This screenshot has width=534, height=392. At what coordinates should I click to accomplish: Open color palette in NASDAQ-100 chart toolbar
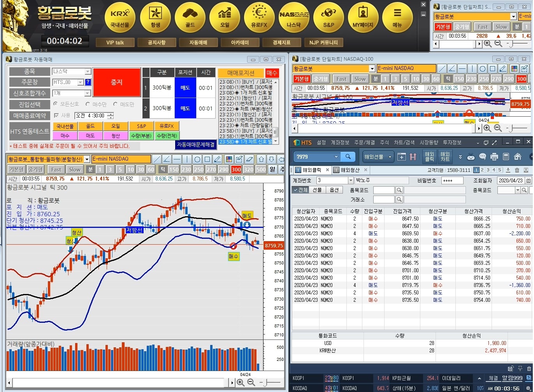point(514,68)
